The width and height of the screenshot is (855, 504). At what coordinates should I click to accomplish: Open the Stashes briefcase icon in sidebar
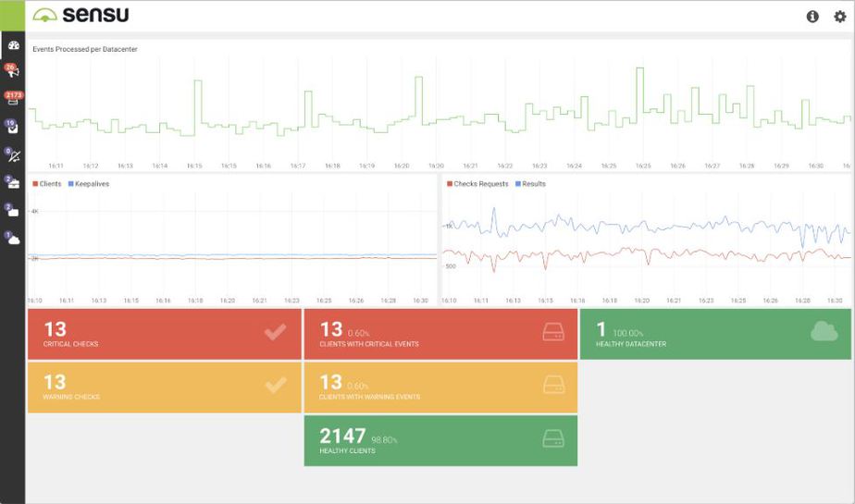pos(13,183)
